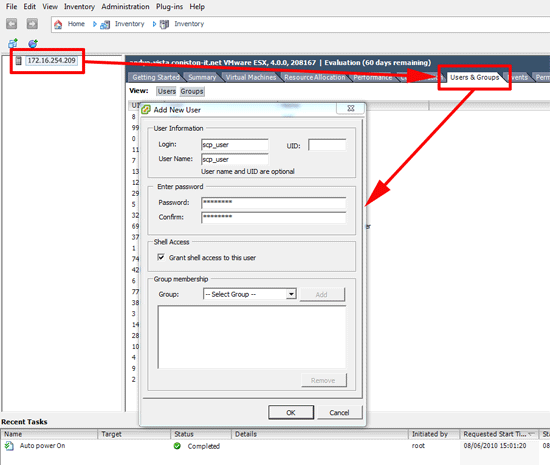Click the new virtual machine toolbar icon
The image size is (550, 465).
pos(13,43)
